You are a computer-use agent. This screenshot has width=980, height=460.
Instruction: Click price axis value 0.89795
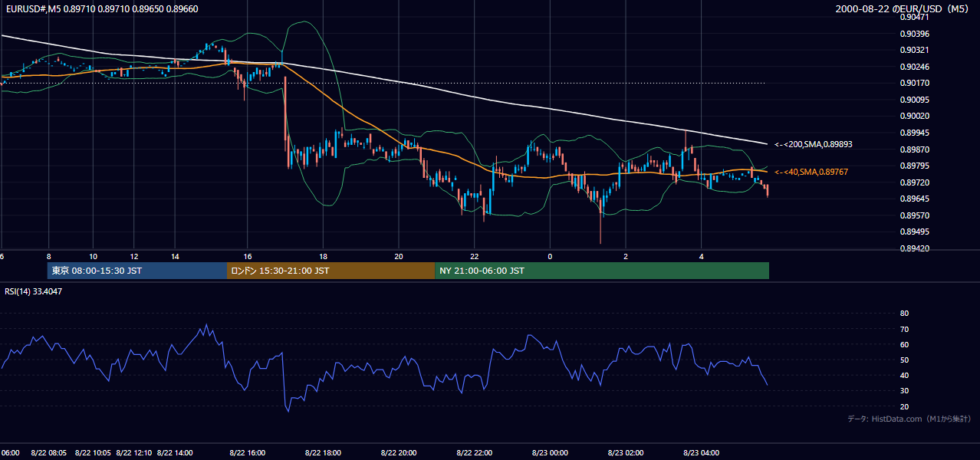(914, 166)
